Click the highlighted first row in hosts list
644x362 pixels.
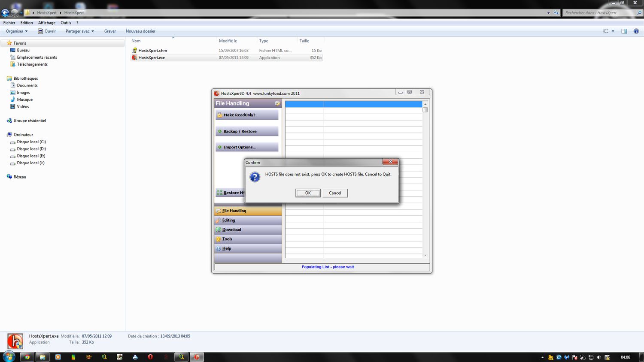(353, 104)
